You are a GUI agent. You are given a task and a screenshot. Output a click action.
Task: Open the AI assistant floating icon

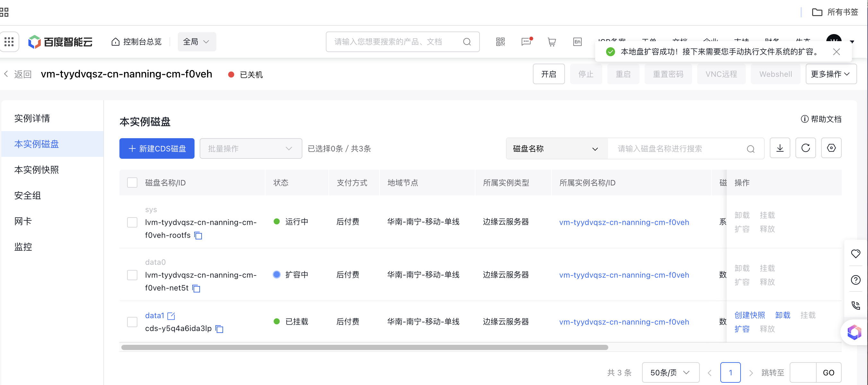coord(854,332)
